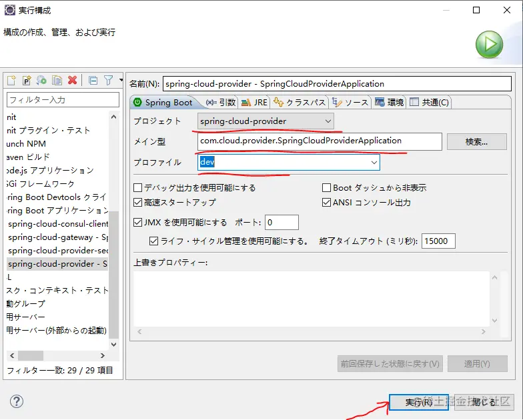Switch to the ソース tab
The image size is (523, 420).
[x=350, y=103]
